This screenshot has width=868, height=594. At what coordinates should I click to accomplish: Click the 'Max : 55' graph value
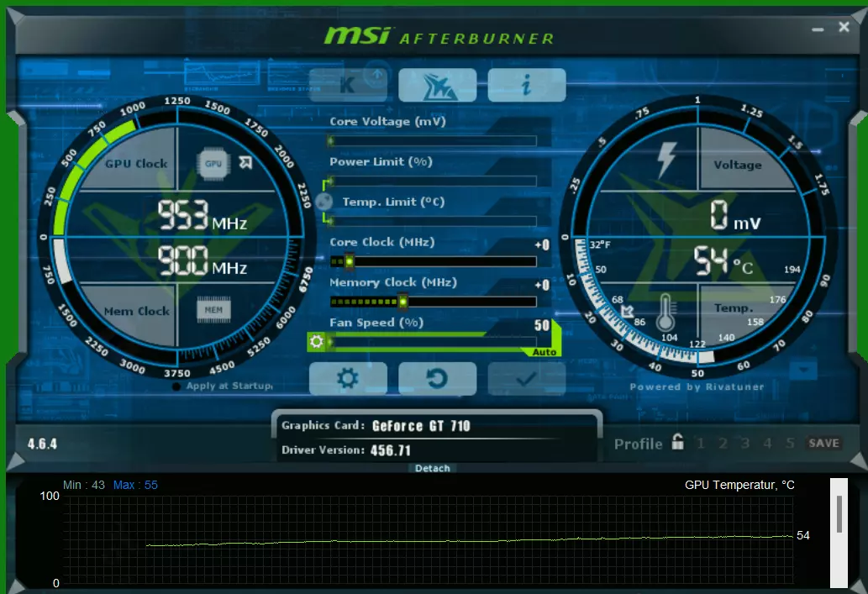click(135, 485)
